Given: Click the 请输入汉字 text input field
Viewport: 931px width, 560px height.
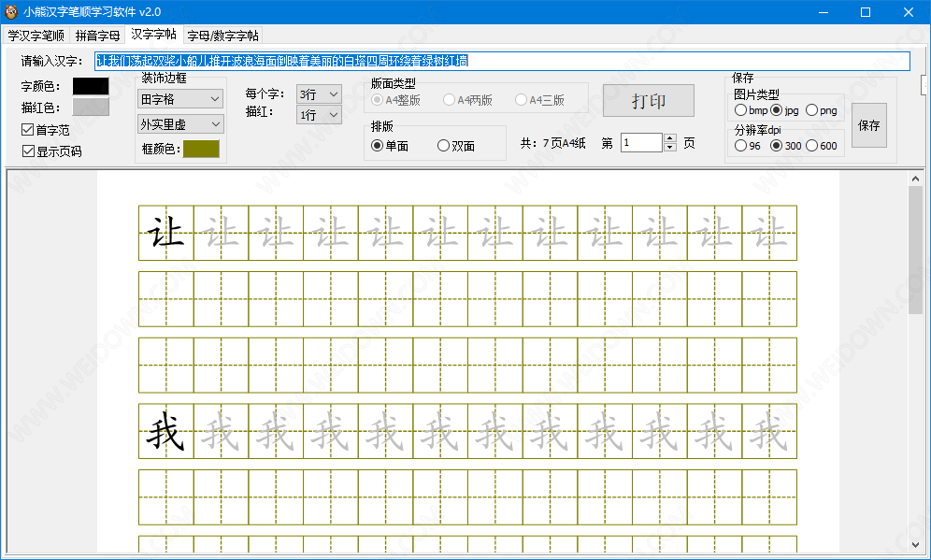Looking at the screenshot, I should pyautogui.click(x=502, y=61).
